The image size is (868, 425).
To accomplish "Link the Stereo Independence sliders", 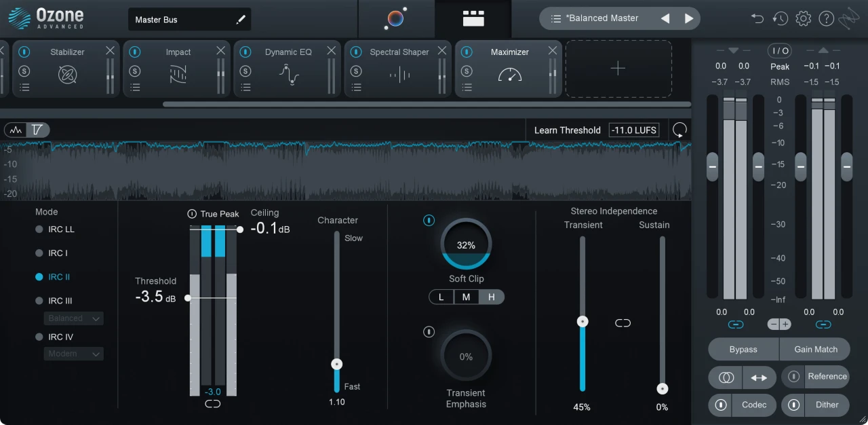I will click(623, 323).
